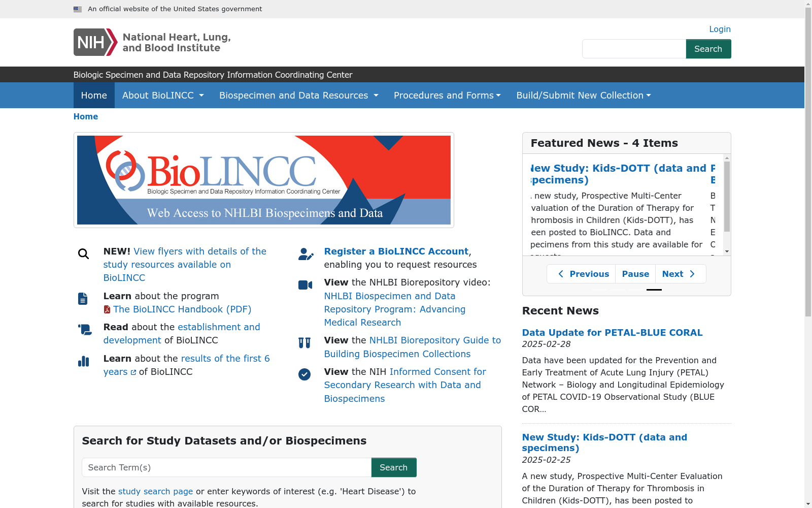Image resolution: width=812 pixels, height=508 pixels.
Task: Click the Featured News scrollbar down arrow
Action: tap(727, 251)
